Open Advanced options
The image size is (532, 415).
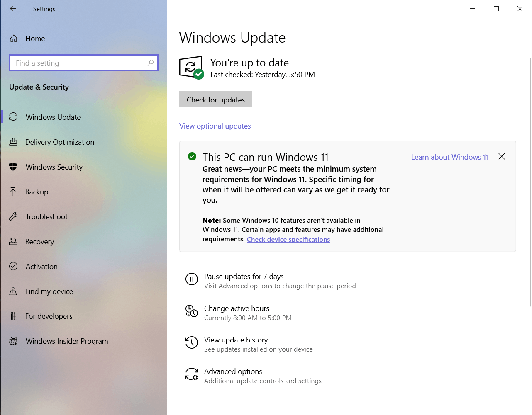coord(233,371)
